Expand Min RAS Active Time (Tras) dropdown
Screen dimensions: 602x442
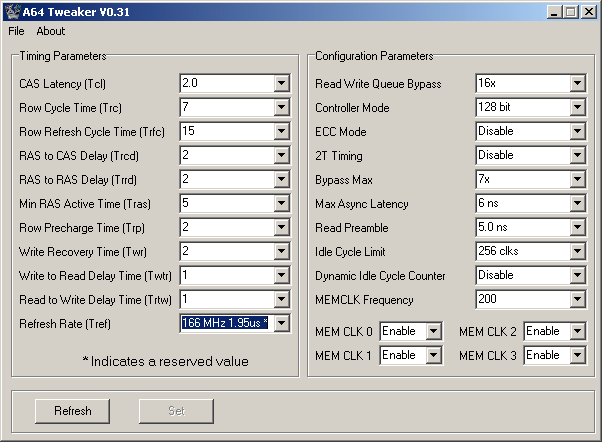pos(281,203)
